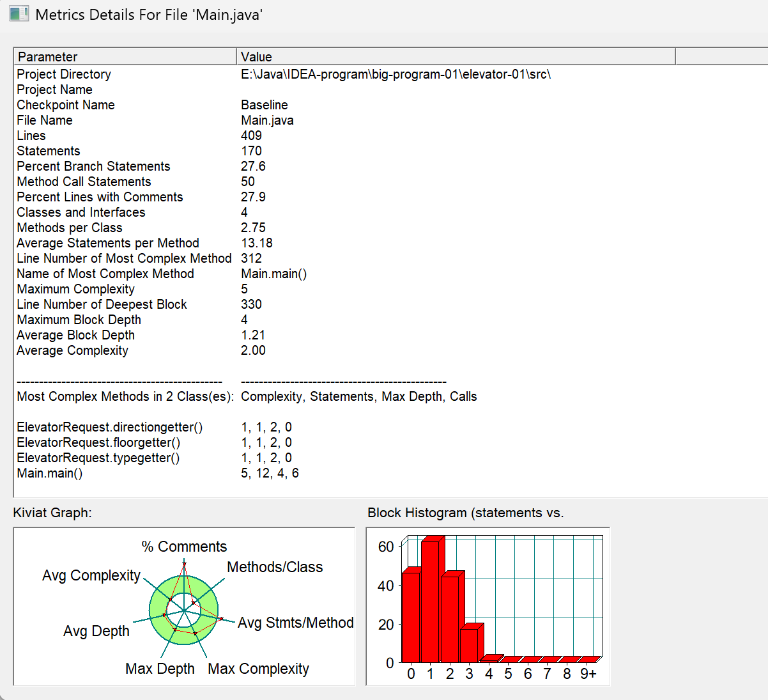The height and width of the screenshot is (700, 768).
Task: Select the Classes and Interfaces row
Action: [81, 212]
